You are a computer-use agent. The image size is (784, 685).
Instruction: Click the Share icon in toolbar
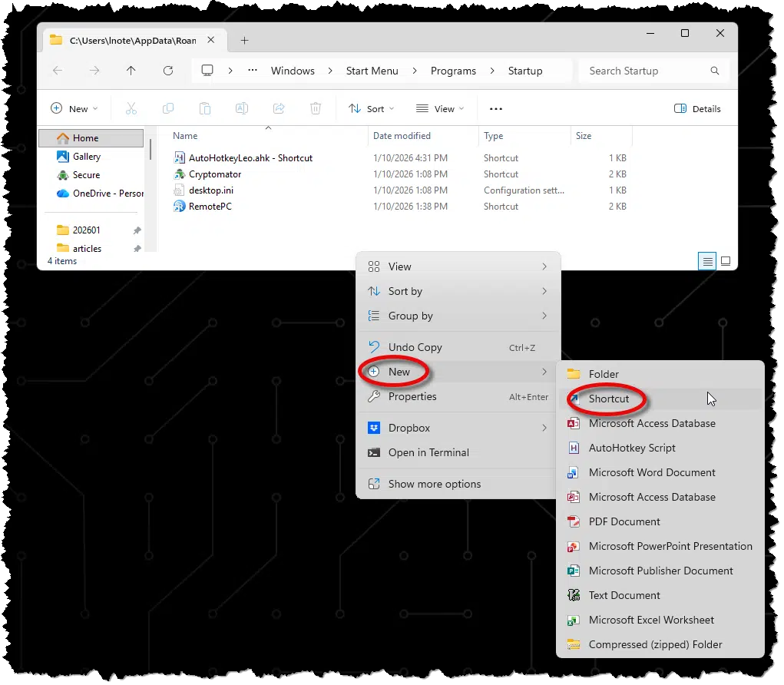click(x=279, y=109)
